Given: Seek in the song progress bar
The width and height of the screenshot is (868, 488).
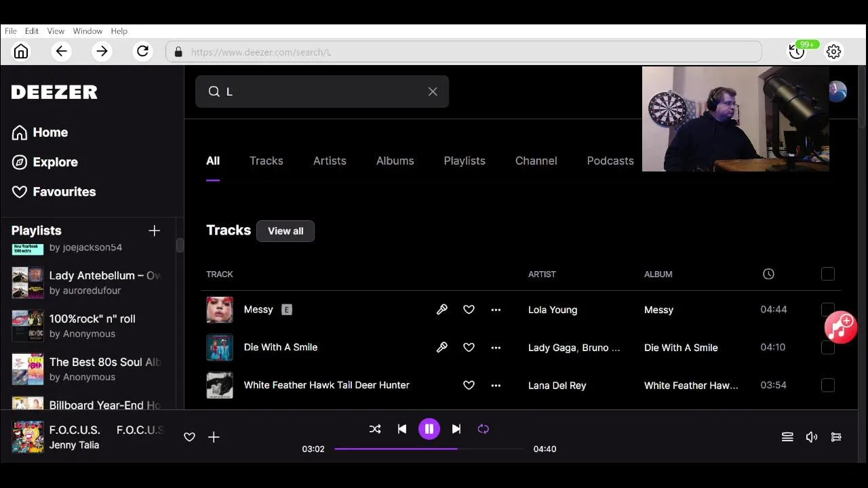Looking at the screenshot, I should 429,449.
